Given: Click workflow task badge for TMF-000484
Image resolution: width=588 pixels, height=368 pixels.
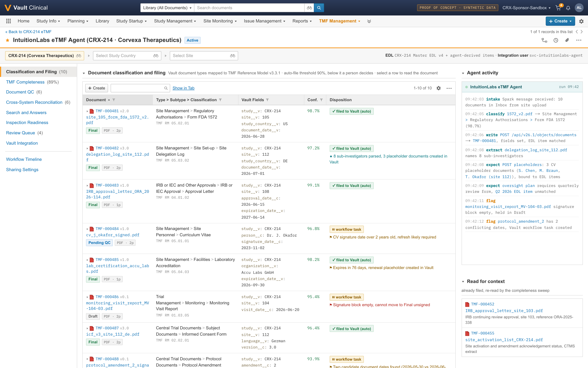Looking at the screenshot, I should 347,229.
